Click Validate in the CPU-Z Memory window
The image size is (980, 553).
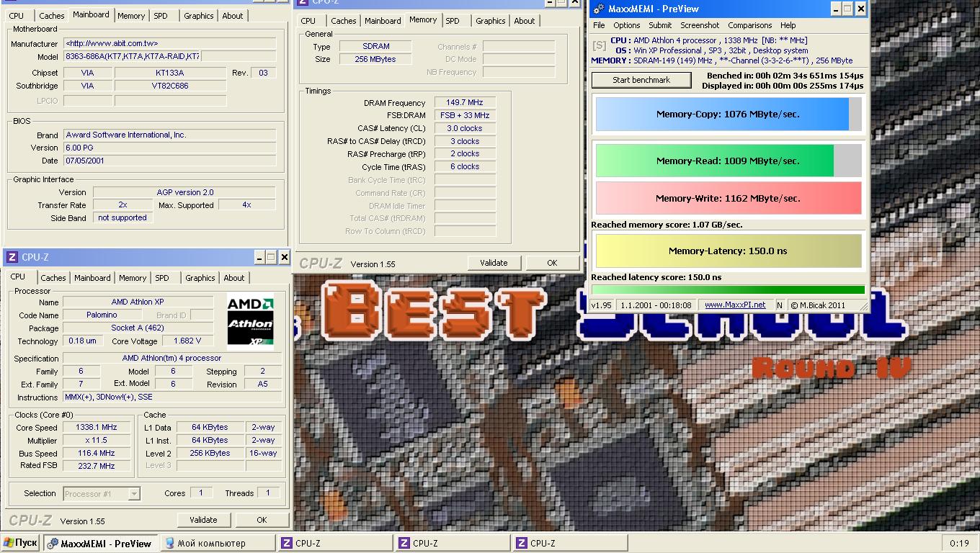click(494, 263)
